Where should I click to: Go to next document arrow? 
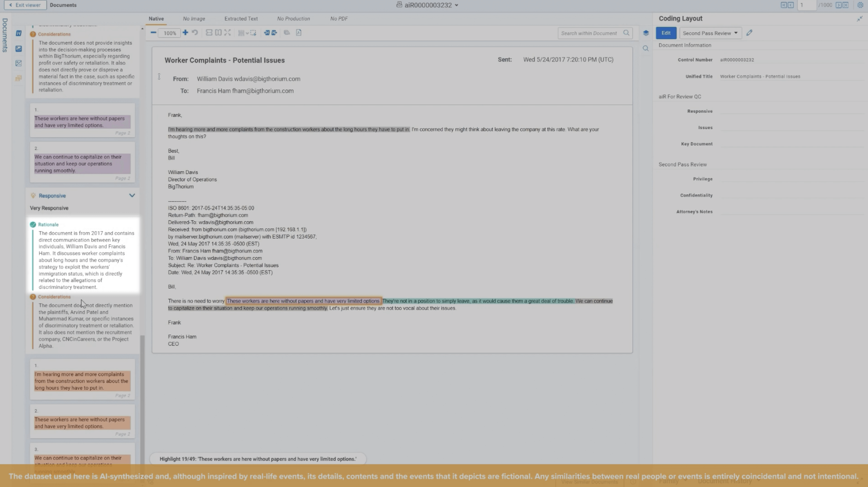pos(838,5)
